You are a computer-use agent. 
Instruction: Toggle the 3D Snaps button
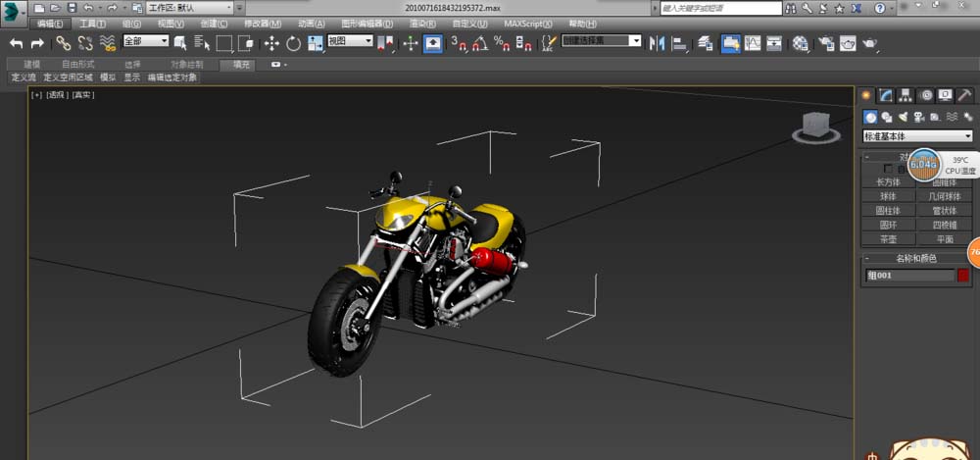coord(459,43)
